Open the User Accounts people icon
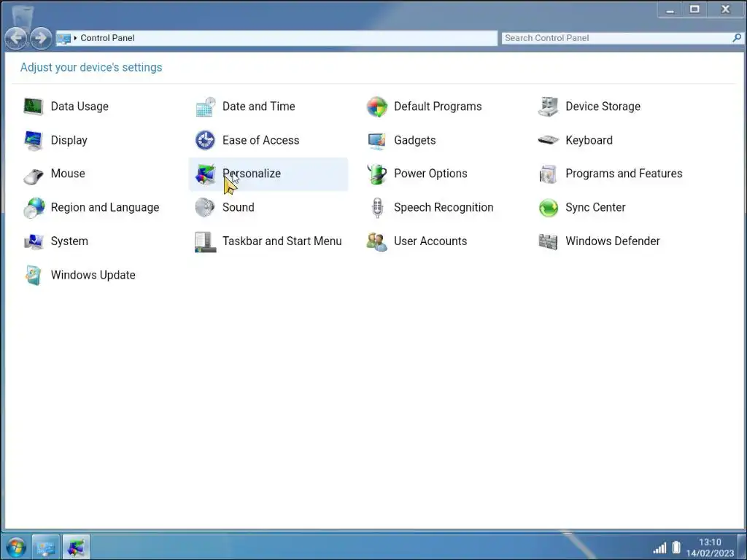The image size is (747, 560). [377, 242]
